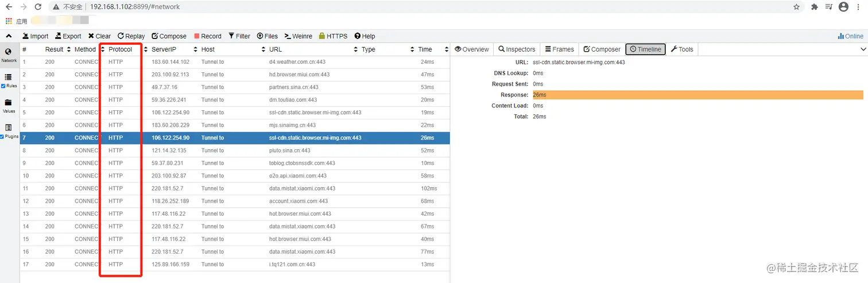Image resolution: width=868 pixels, height=283 pixels.
Task: Open the Files menu
Action: [268, 36]
